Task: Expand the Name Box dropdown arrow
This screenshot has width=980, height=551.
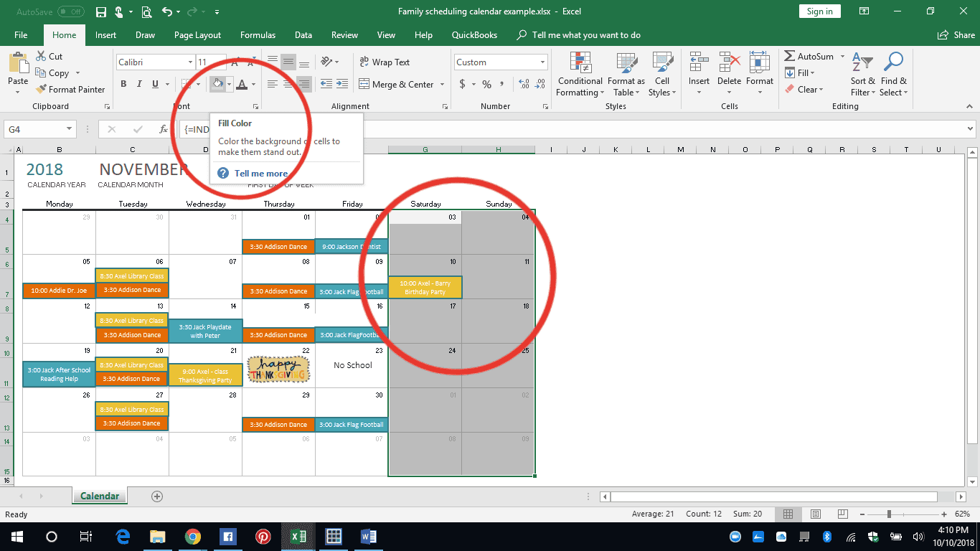Action: click(x=70, y=129)
